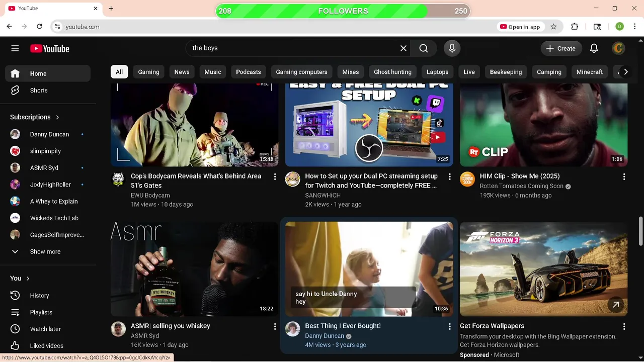Open JodyHighRoller subscription
Image resolution: width=644 pixels, height=362 pixels.
tap(48, 185)
